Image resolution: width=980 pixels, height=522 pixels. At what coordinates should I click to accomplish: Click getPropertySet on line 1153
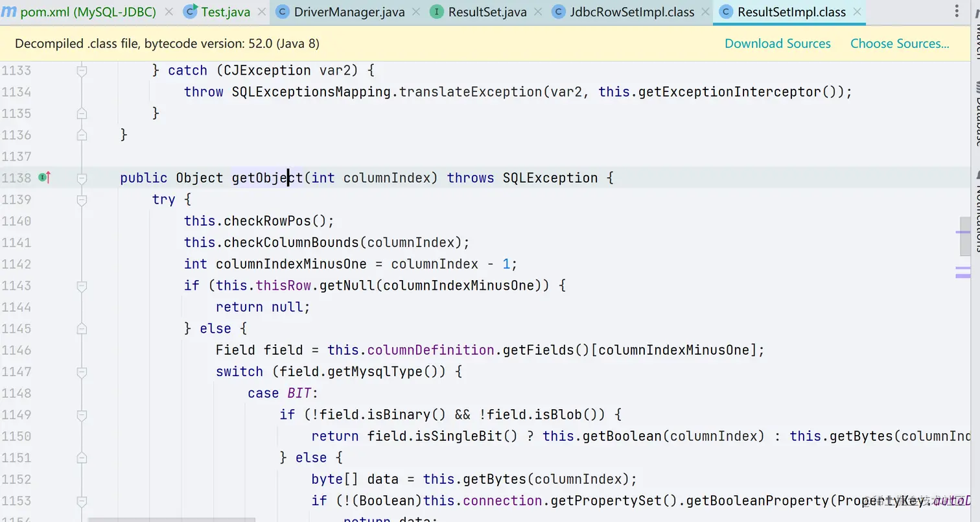click(606, 500)
